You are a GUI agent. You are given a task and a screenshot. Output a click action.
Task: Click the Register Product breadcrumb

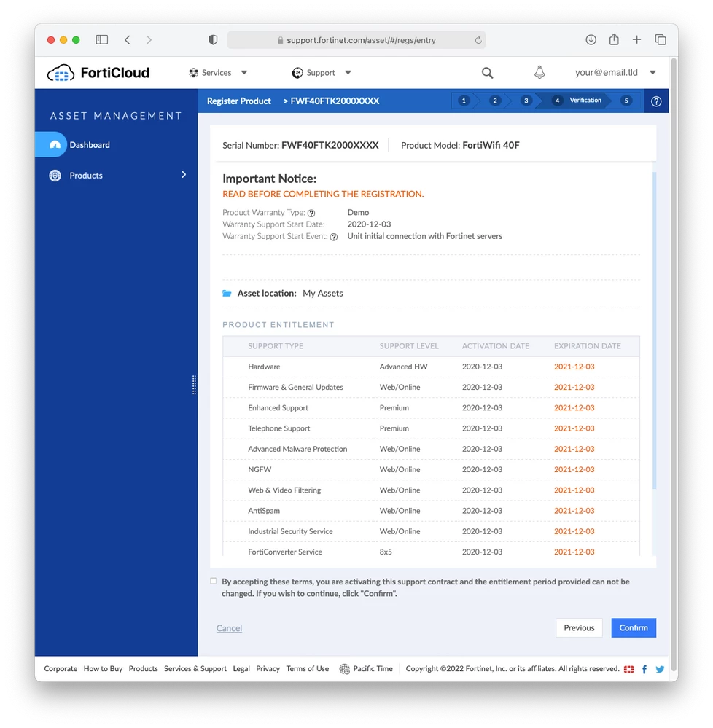[x=238, y=101]
